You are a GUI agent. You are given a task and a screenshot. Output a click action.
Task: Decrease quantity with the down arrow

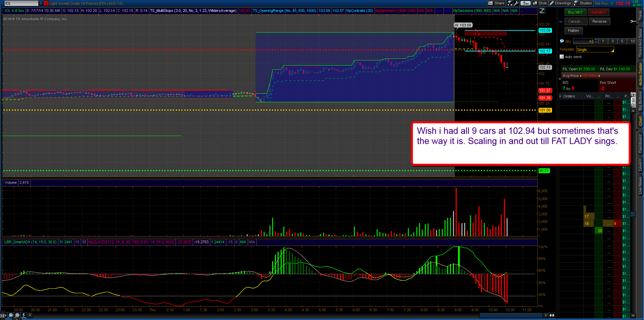coord(596,42)
